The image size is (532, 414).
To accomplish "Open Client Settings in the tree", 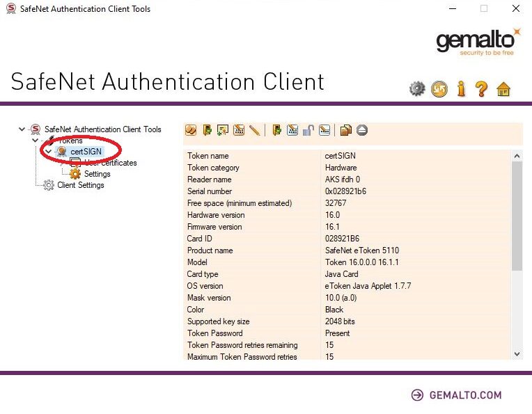I will 80,185.
